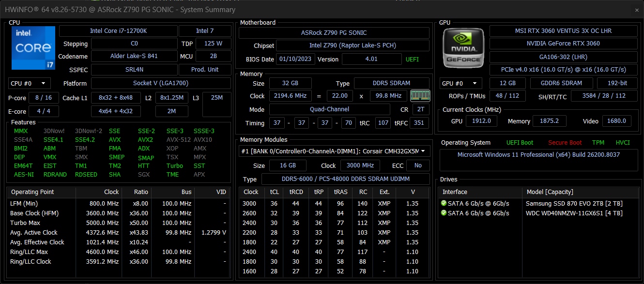The image size is (644, 284).
Task: Click the Ratio column header
Action: tap(136, 192)
